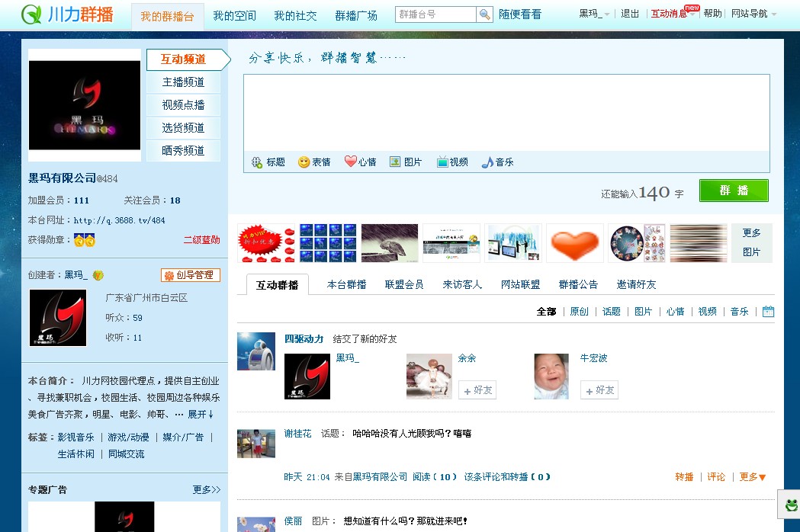The width and height of the screenshot is (800, 532).
Task: Open the station URL link
Action: (119, 221)
